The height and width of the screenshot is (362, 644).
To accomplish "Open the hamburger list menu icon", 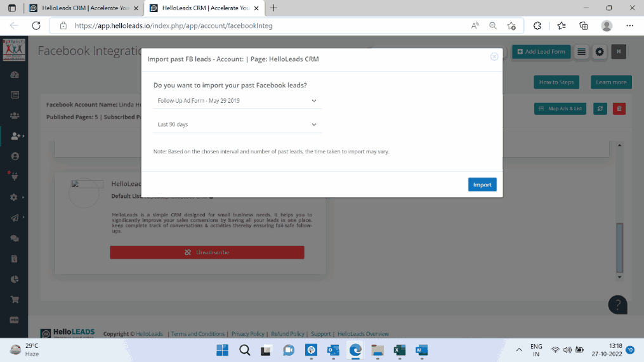I will [x=581, y=52].
